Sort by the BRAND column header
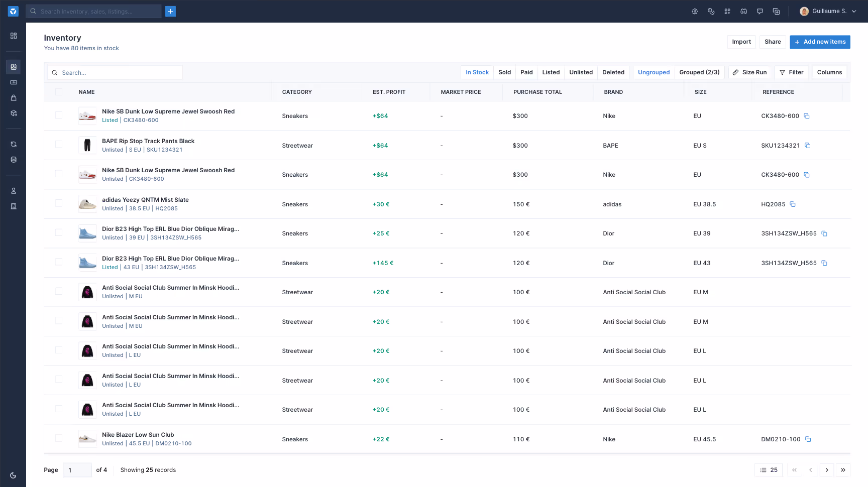This screenshot has width=868, height=487. click(613, 92)
